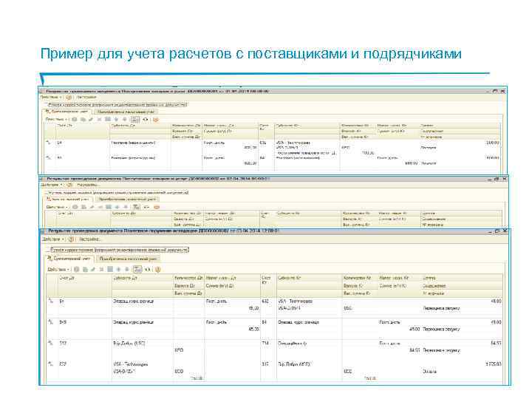Add entry icon in middle goods receipt window toolbar

click(x=75, y=207)
